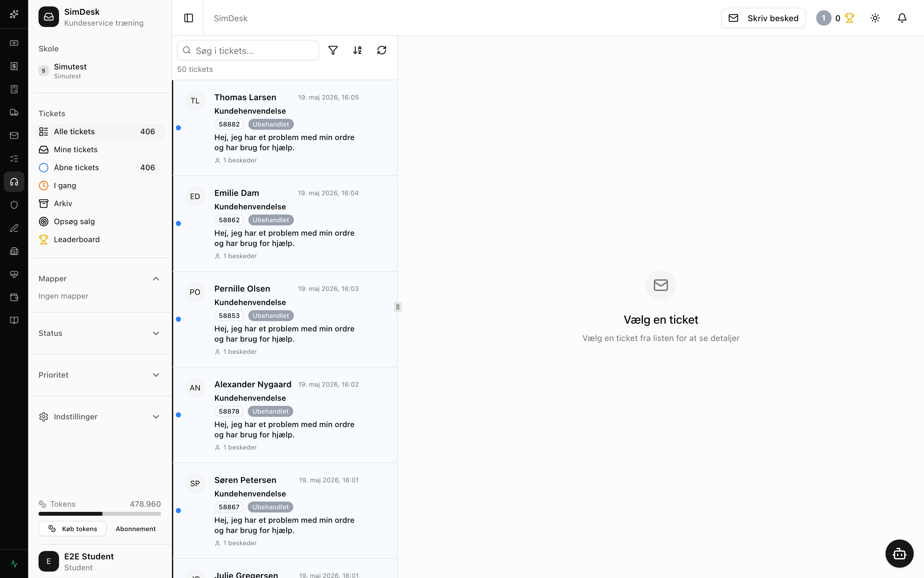Click the sparkle logo icon in left rail
This screenshot has width=924, height=578.
[x=14, y=14]
